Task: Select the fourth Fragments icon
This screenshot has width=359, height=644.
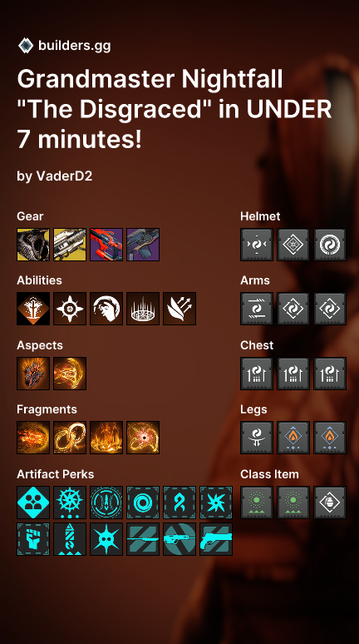Action: tap(143, 438)
